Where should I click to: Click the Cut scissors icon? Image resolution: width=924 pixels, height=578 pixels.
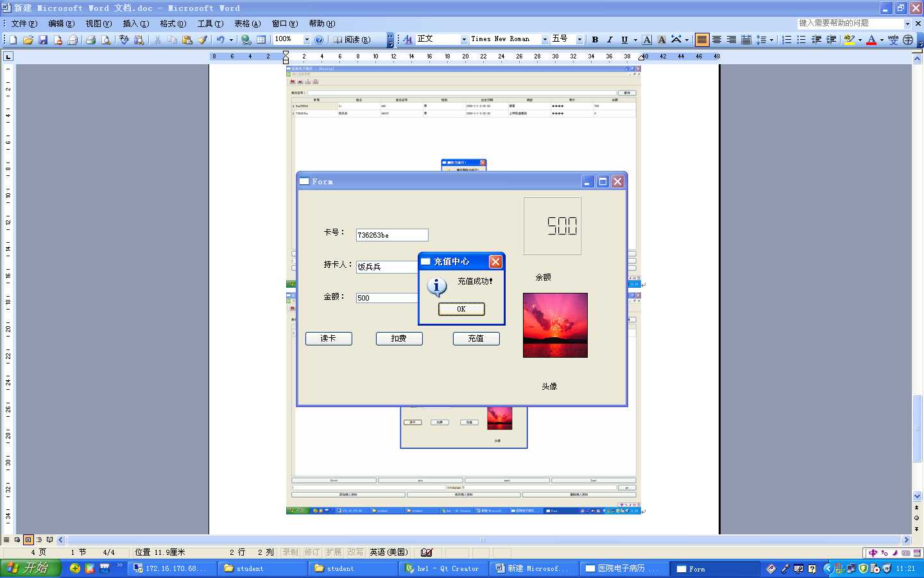[x=157, y=40]
